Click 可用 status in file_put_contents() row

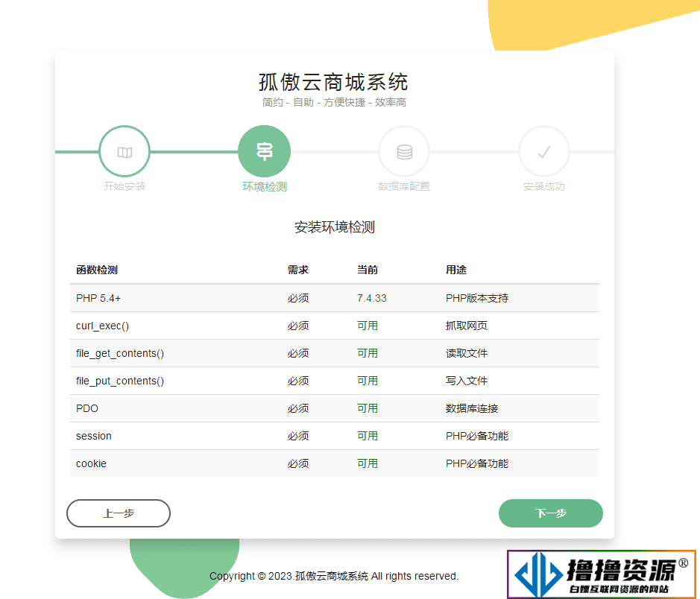point(368,381)
